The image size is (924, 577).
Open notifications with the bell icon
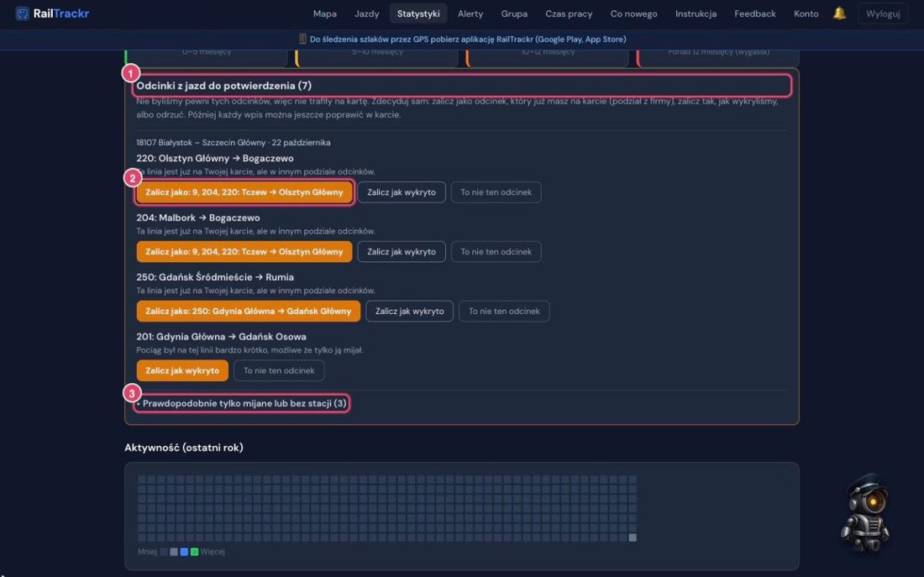(x=839, y=13)
